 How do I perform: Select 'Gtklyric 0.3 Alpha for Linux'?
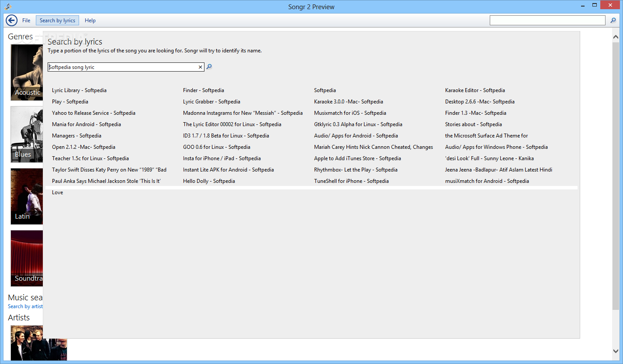tap(358, 124)
